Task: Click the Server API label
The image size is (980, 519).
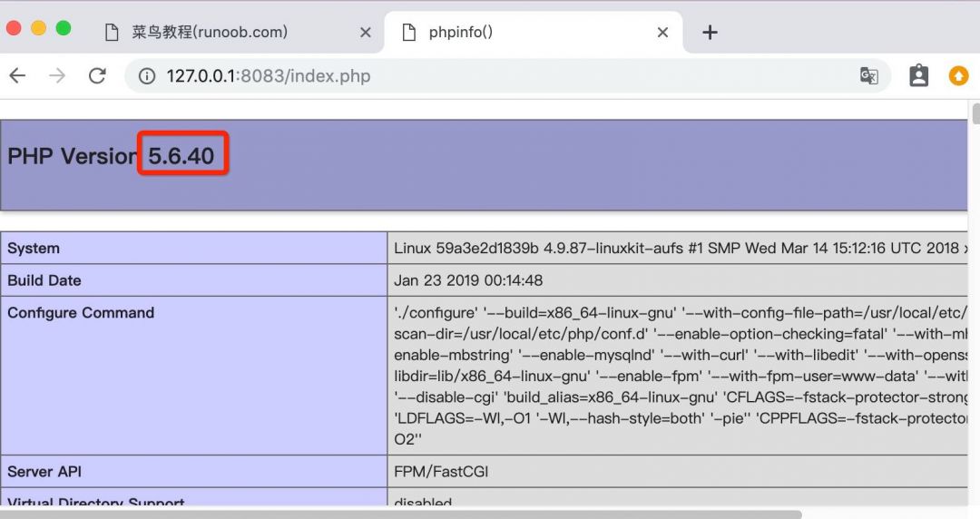Action: click(44, 472)
